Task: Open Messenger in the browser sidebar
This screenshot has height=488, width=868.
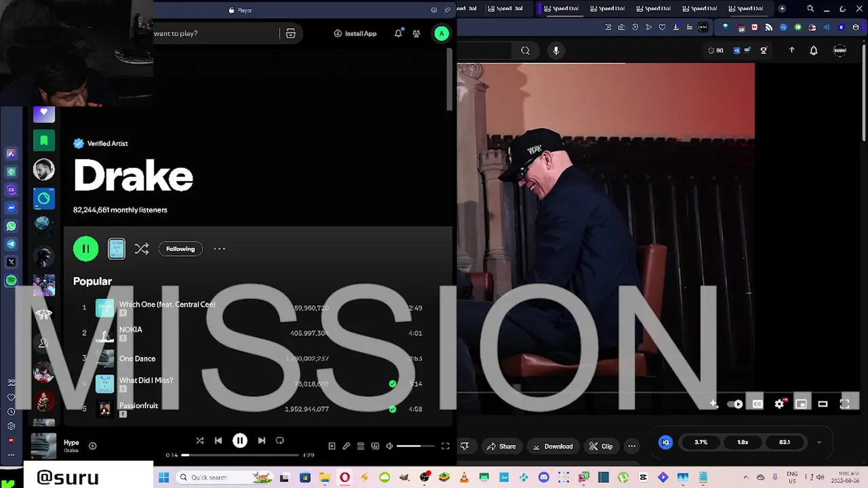Action: coord(11,208)
